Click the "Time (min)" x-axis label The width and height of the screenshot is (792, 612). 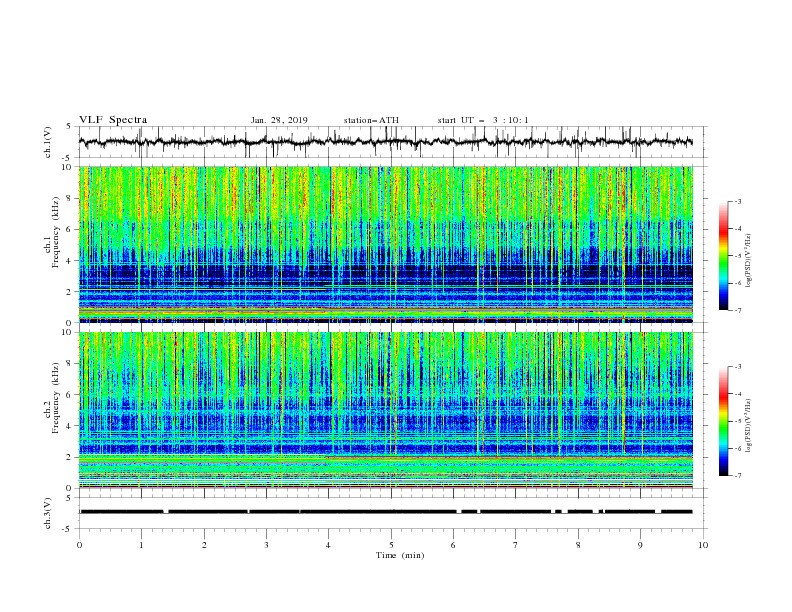(400, 555)
